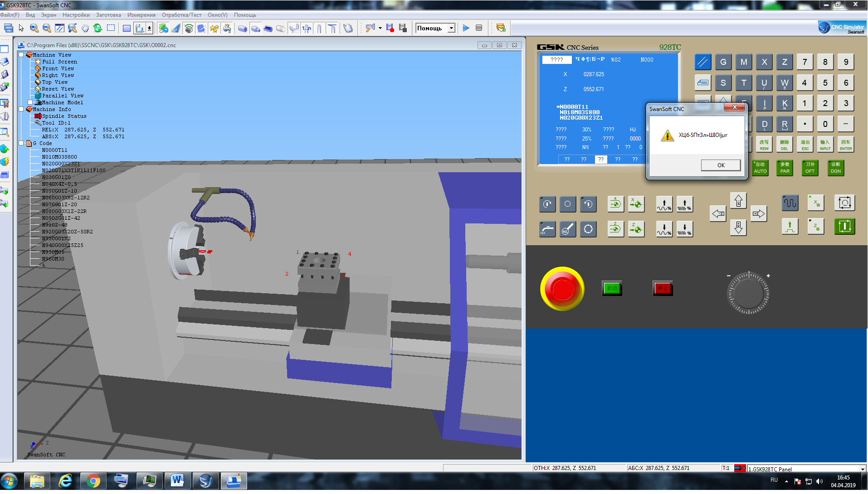Collapse the Machine View tree node
The width and height of the screenshot is (868, 494).
tap(21, 55)
